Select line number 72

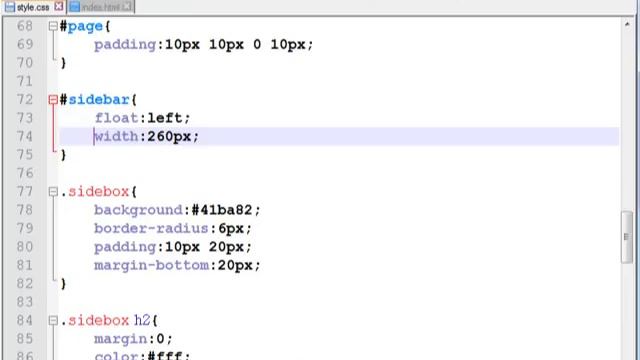[x=25, y=100]
